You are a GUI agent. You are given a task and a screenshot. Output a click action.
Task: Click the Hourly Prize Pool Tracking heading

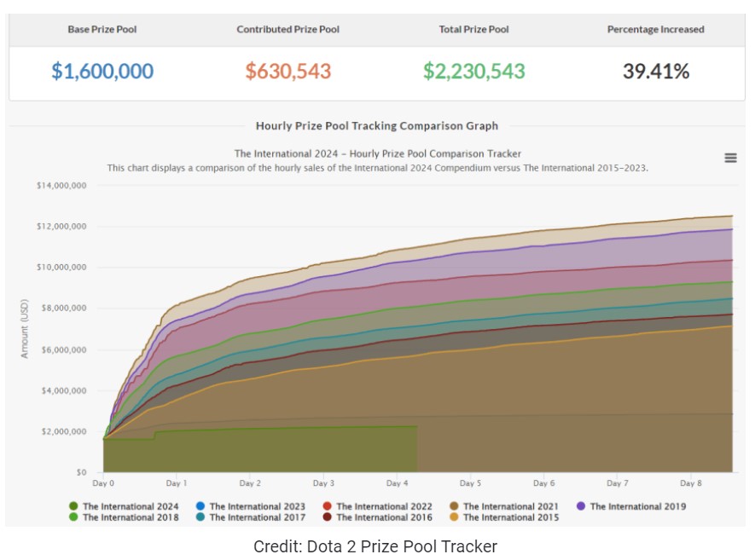point(377,125)
